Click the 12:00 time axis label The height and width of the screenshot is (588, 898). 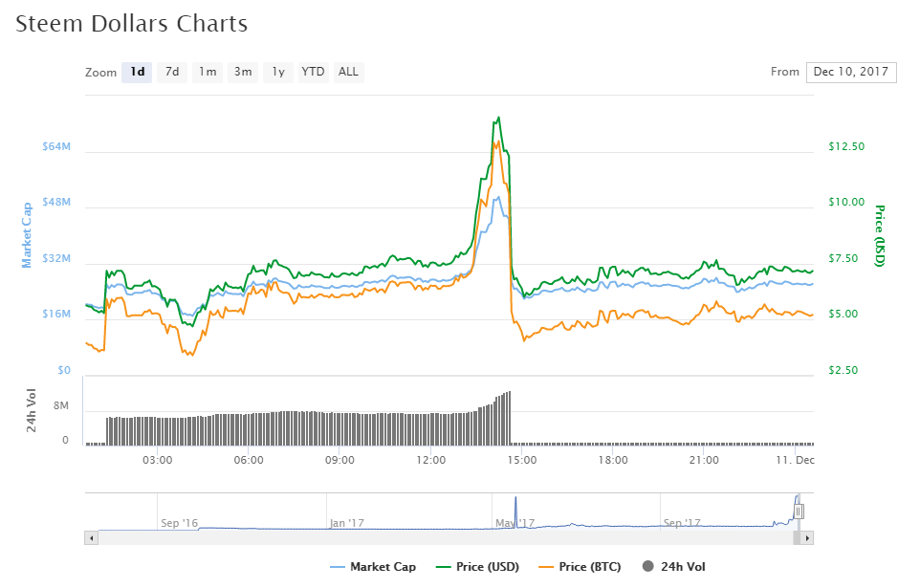click(x=431, y=460)
